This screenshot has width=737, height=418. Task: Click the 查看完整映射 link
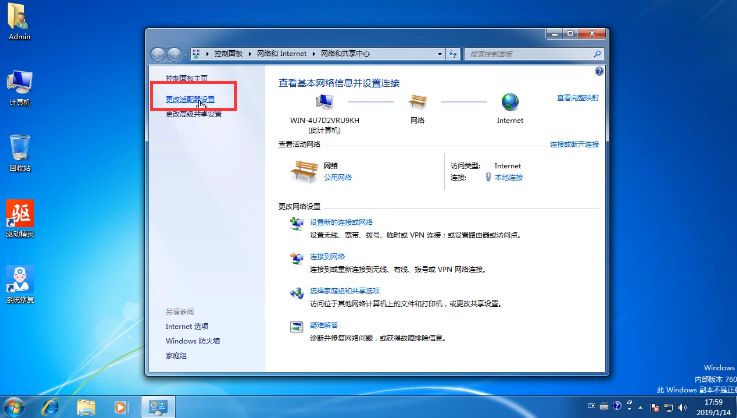point(578,98)
